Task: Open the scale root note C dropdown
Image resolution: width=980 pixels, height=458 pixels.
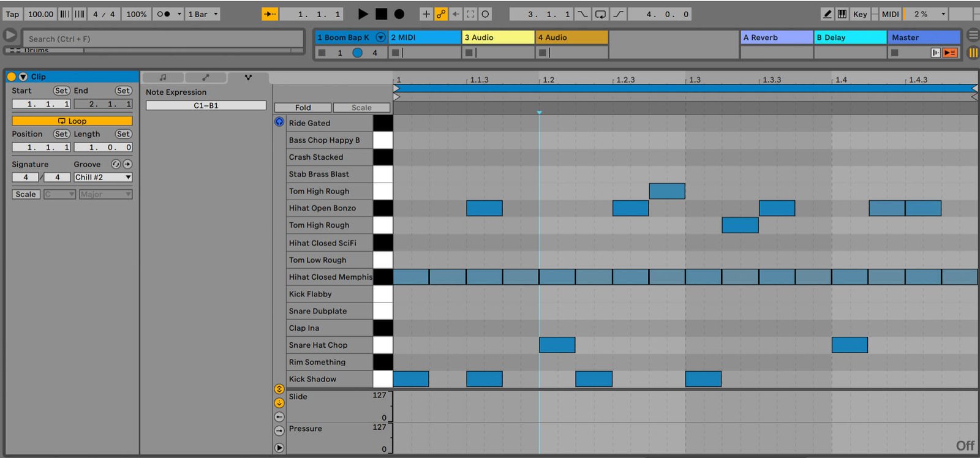Action: [59, 194]
